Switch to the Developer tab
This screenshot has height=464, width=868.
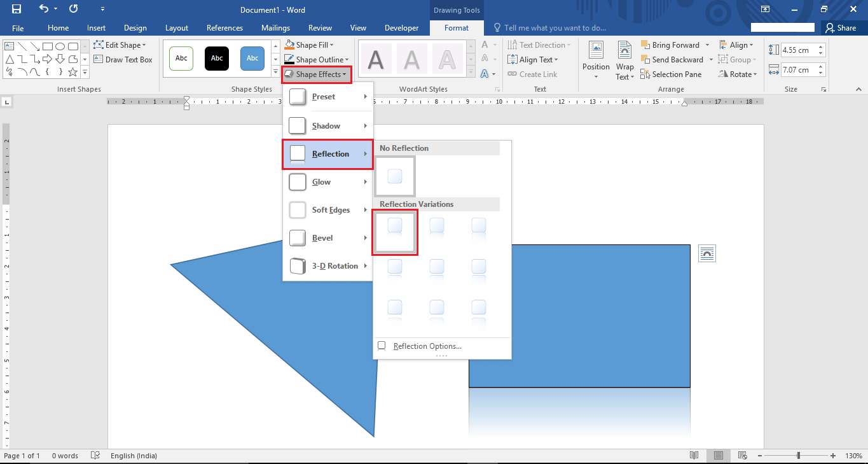tap(401, 27)
